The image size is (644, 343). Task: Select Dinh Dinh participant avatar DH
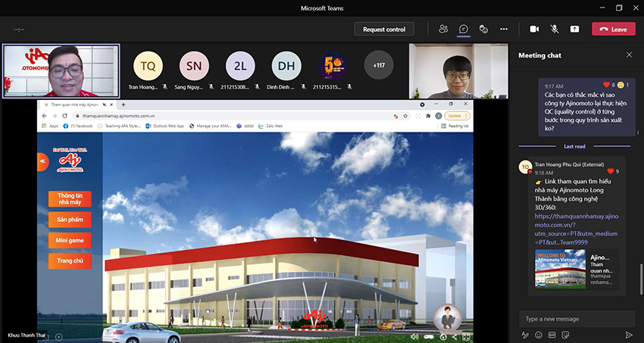[286, 66]
